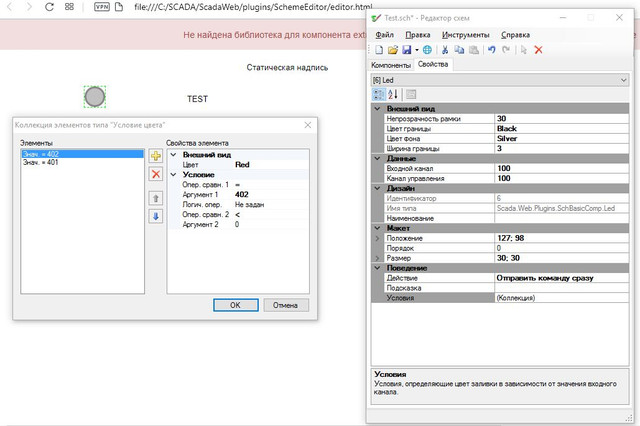Open the Файл menu

(x=384, y=35)
